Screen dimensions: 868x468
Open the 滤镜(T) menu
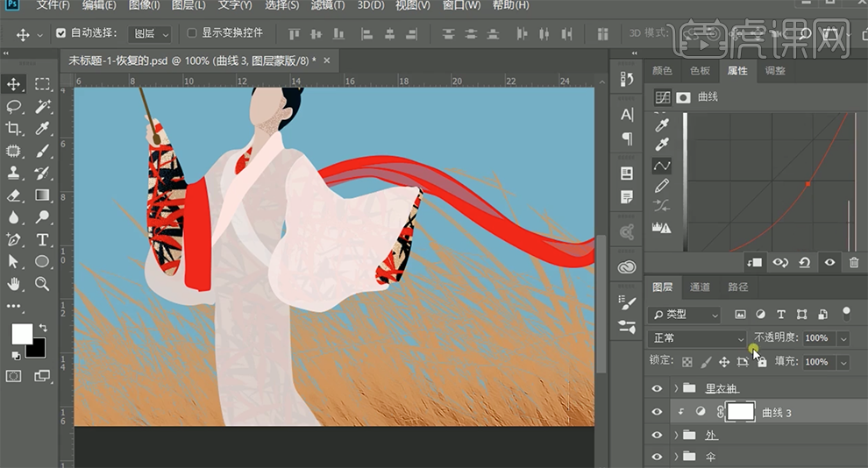[326, 5]
